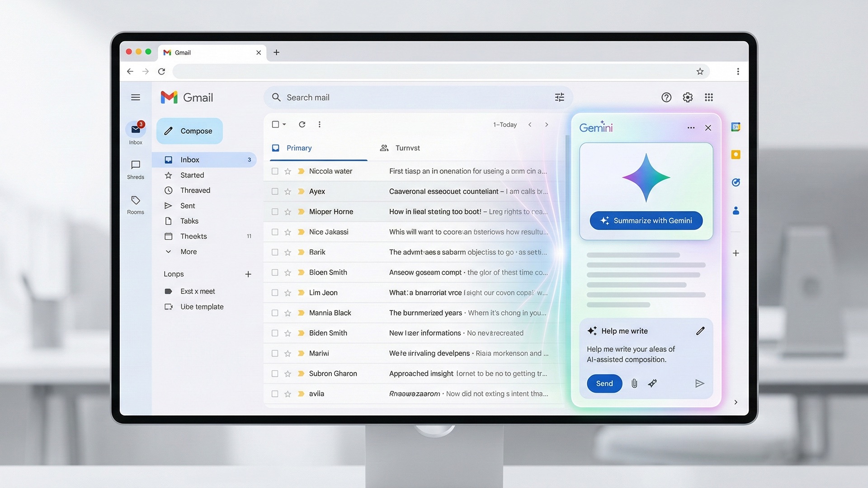This screenshot has height=488, width=868.
Task: Open Gmail settings gear
Action: tap(687, 97)
